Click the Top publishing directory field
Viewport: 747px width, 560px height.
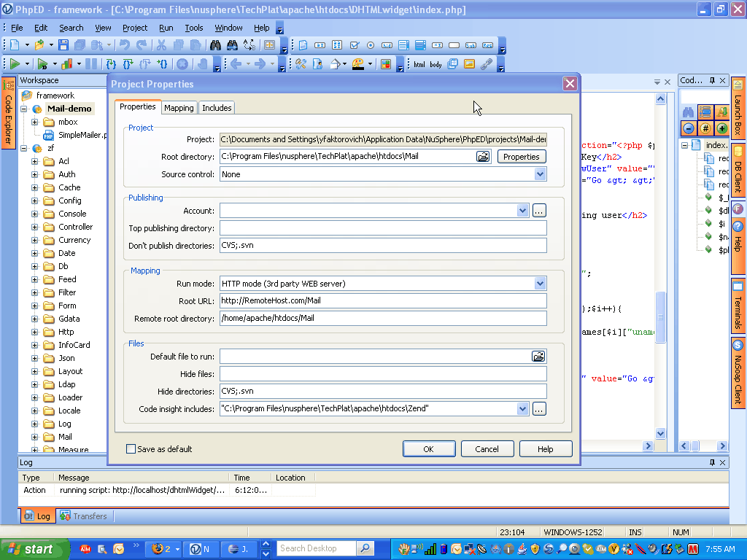[x=383, y=228]
